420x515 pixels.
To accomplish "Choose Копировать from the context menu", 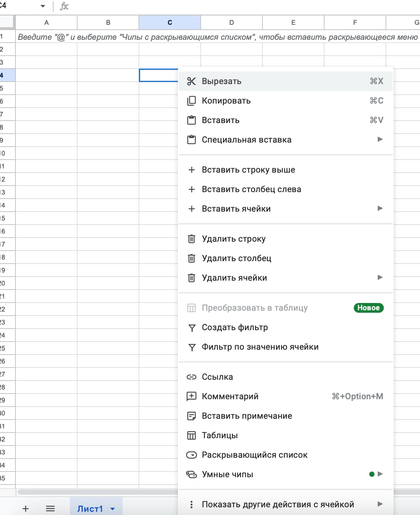I will point(286,101).
